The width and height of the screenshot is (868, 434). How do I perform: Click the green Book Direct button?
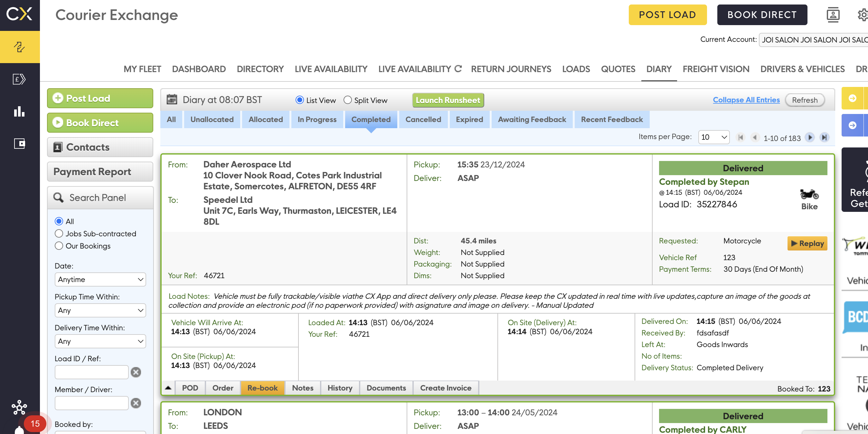pyautogui.click(x=100, y=123)
